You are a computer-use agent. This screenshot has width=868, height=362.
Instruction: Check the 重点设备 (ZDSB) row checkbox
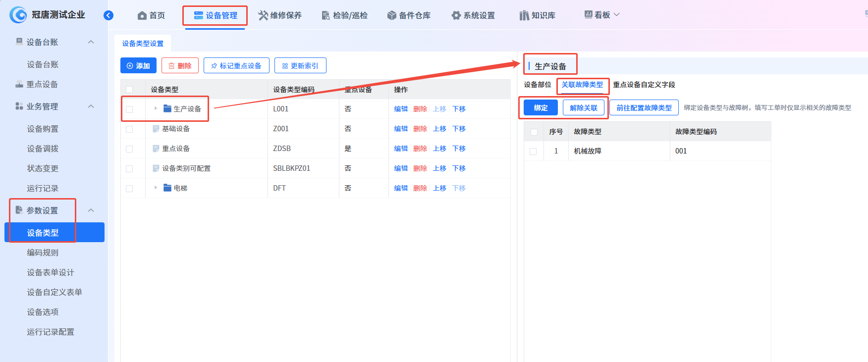point(129,149)
